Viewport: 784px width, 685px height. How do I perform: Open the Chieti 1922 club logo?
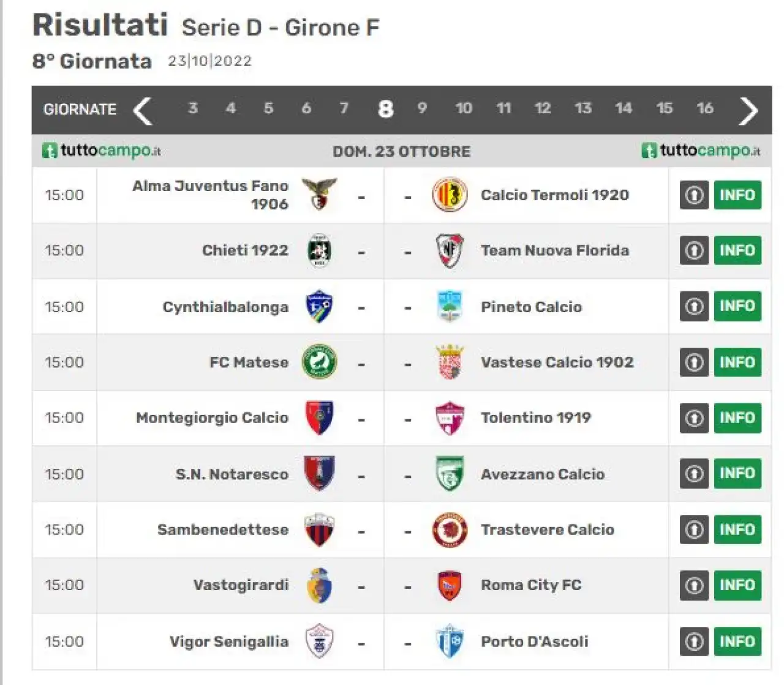pos(319,250)
